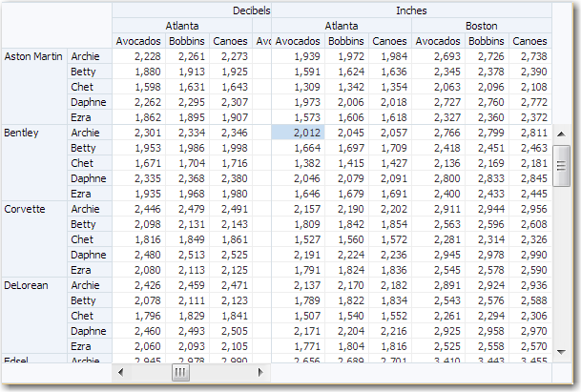Select Ezra row under DeLorean

pos(90,346)
